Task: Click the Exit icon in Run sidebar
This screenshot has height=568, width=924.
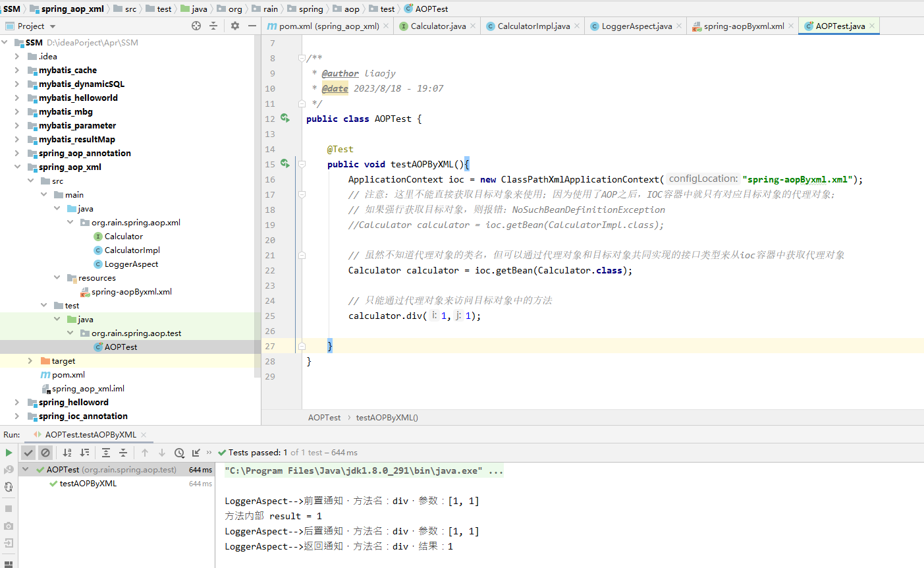Action: (9, 543)
